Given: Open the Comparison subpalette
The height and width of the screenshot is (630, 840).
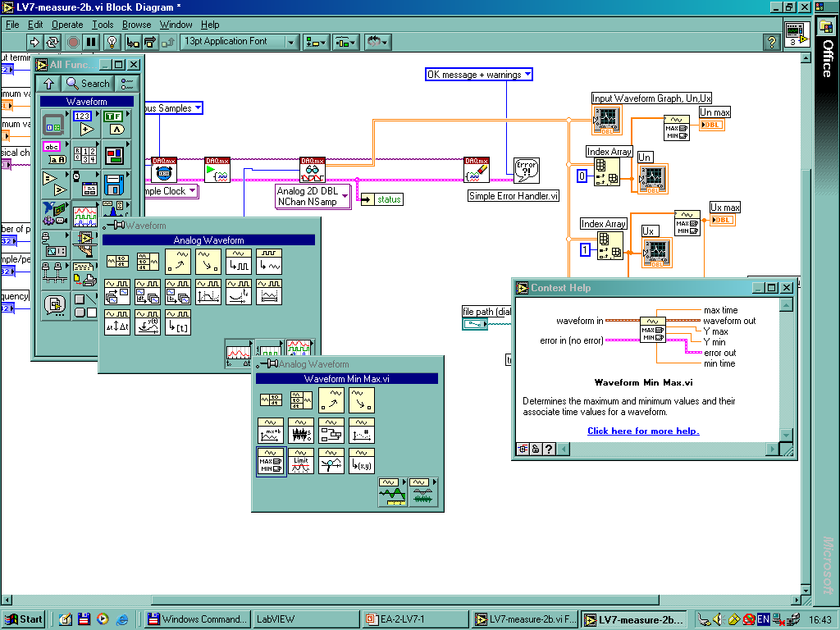Looking at the screenshot, I should pyautogui.click(x=55, y=185).
